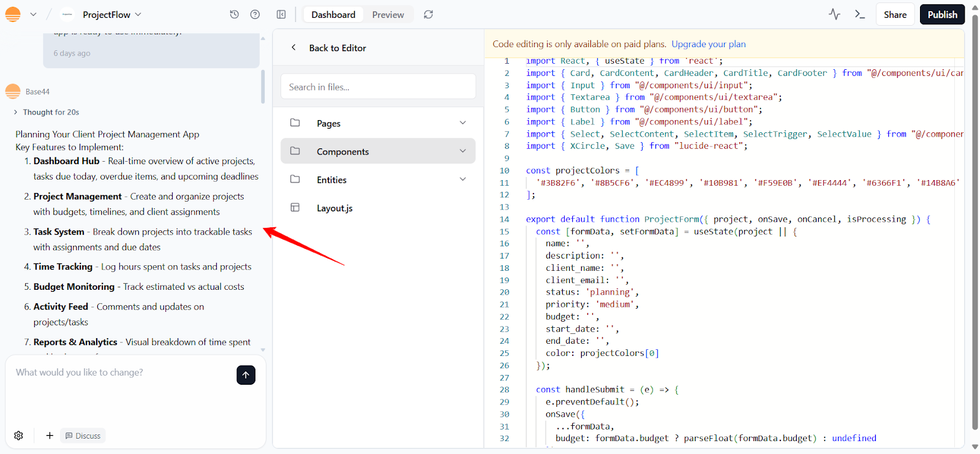
Task: Toggle the sidebar panel icon
Action: (281, 14)
